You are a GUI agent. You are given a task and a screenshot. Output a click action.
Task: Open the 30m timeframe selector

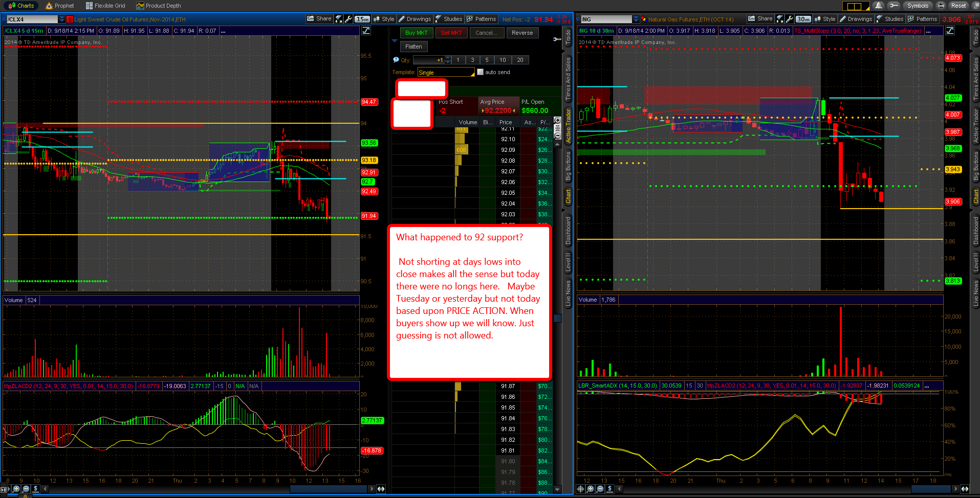[x=803, y=19]
